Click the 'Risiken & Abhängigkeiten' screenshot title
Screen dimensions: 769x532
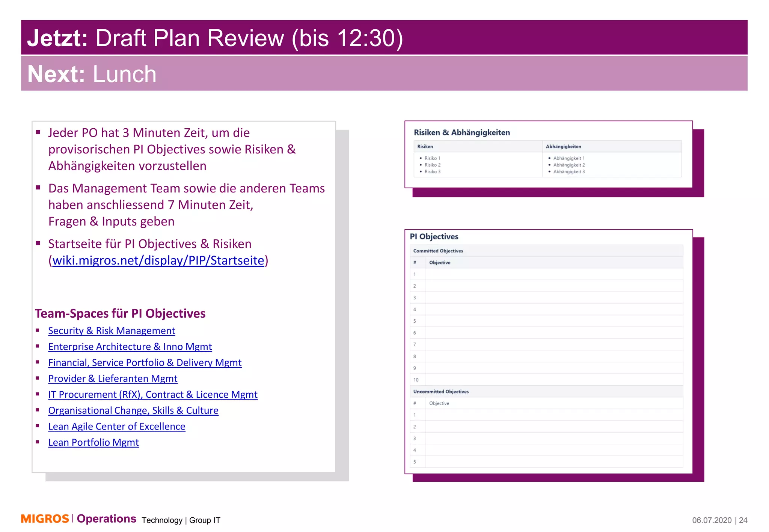coord(462,132)
